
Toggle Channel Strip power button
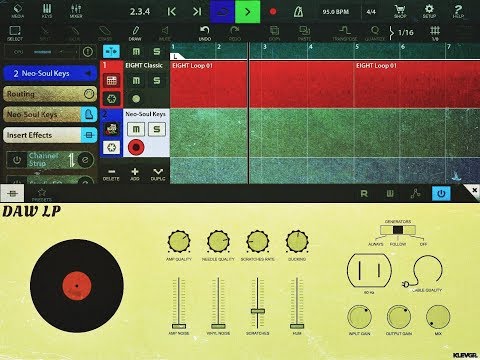click(x=17, y=160)
